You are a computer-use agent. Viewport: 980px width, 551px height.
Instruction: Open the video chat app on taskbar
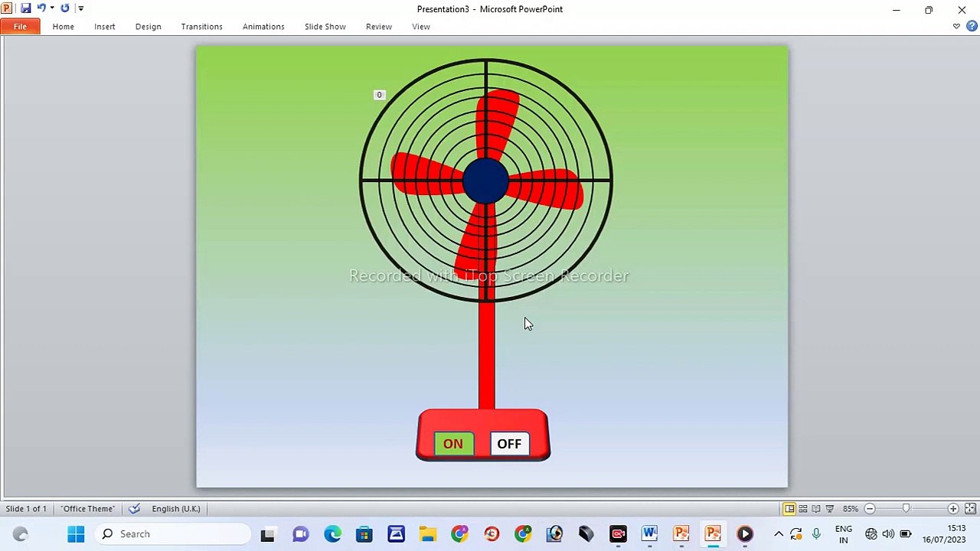tap(300, 534)
